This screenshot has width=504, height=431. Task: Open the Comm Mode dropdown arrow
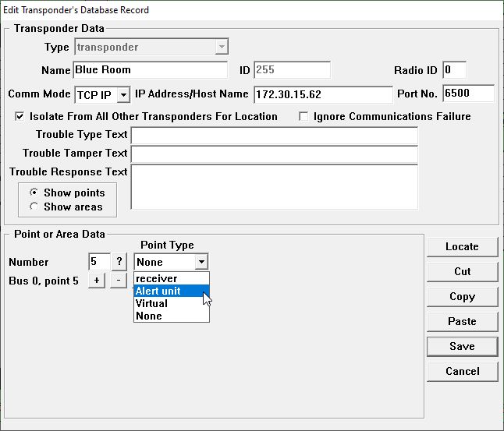coord(122,94)
